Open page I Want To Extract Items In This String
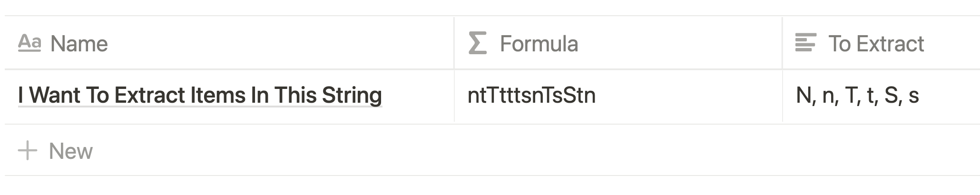The height and width of the screenshot is (195, 980). coord(200,95)
